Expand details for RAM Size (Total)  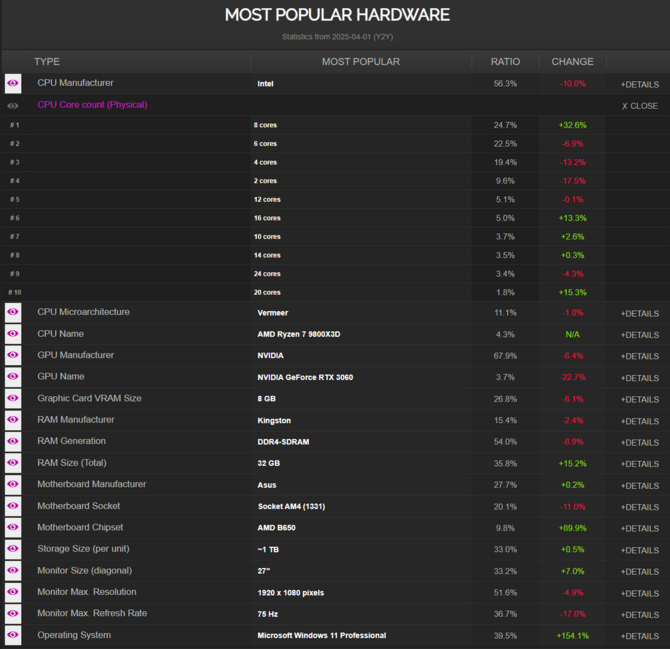click(640, 464)
